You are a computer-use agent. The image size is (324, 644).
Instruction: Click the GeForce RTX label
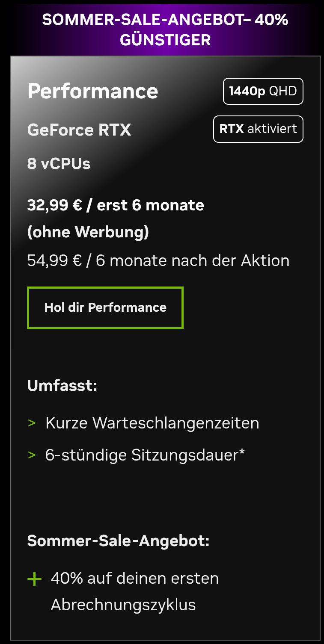pos(79,130)
